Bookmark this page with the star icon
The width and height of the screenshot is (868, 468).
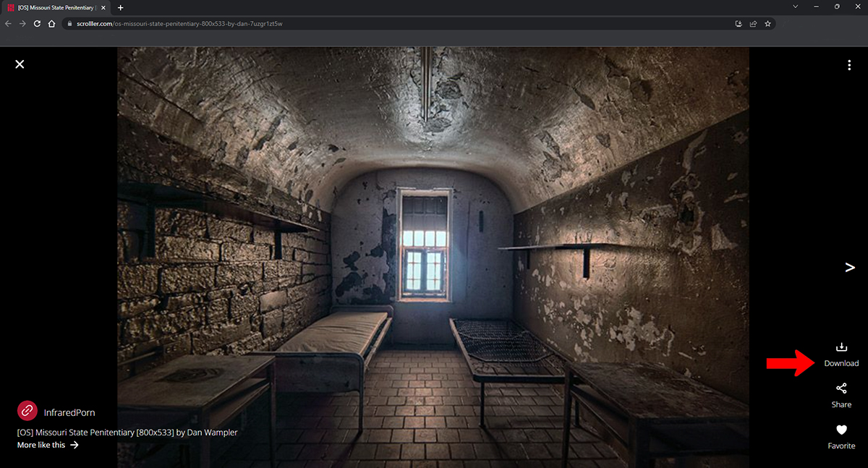(x=767, y=23)
